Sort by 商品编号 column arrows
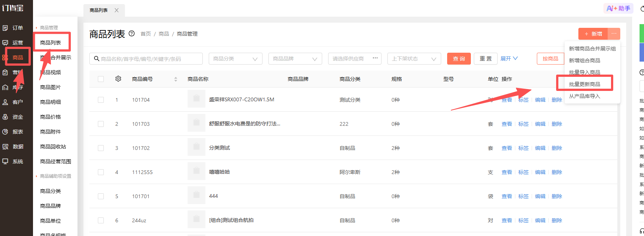The image size is (644, 236). (x=176, y=79)
